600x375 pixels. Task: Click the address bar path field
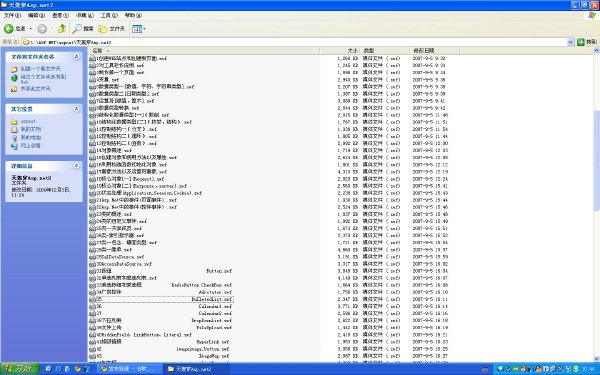tap(298, 42)
